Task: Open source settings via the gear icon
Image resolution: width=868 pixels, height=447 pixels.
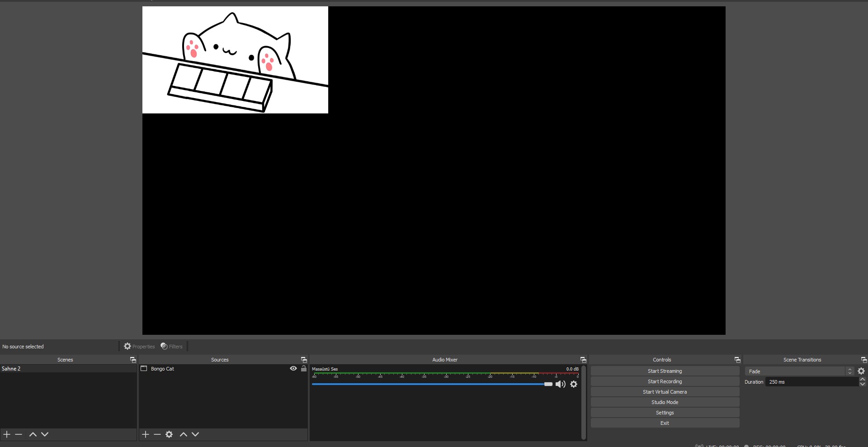Action: coord(169,434)
